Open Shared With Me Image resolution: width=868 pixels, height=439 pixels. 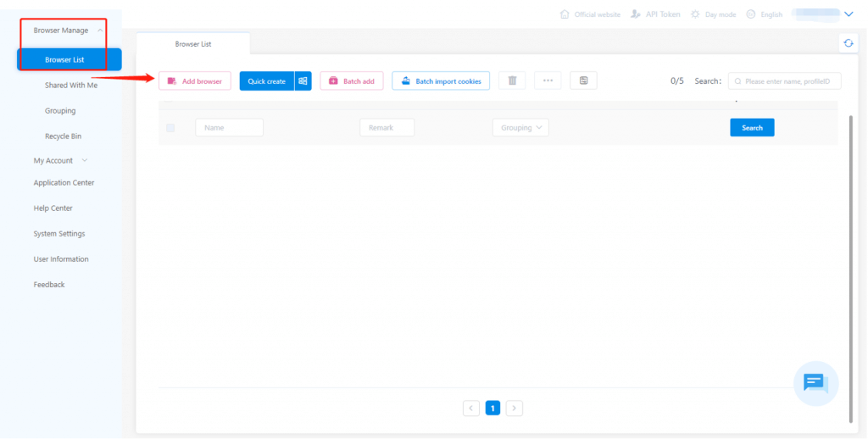pyautogui.click(x=71, y=86)
